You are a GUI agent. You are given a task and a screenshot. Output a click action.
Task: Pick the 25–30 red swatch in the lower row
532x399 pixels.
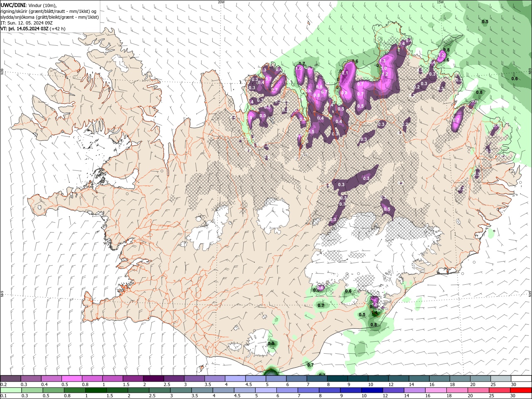click(499, 390)
